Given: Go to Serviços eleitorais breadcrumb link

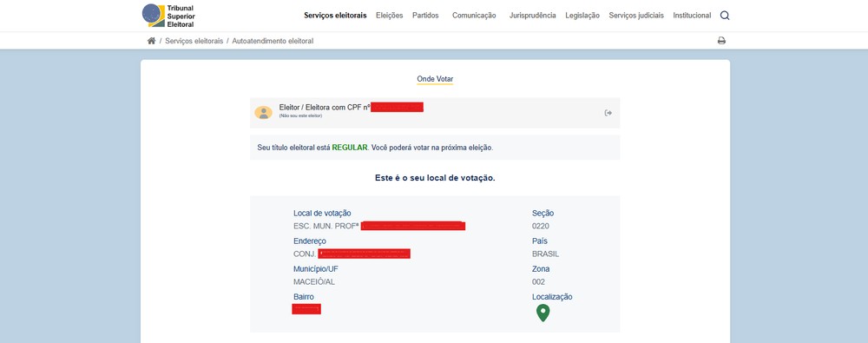Looking at the screenshot, I should pos(194,41).
